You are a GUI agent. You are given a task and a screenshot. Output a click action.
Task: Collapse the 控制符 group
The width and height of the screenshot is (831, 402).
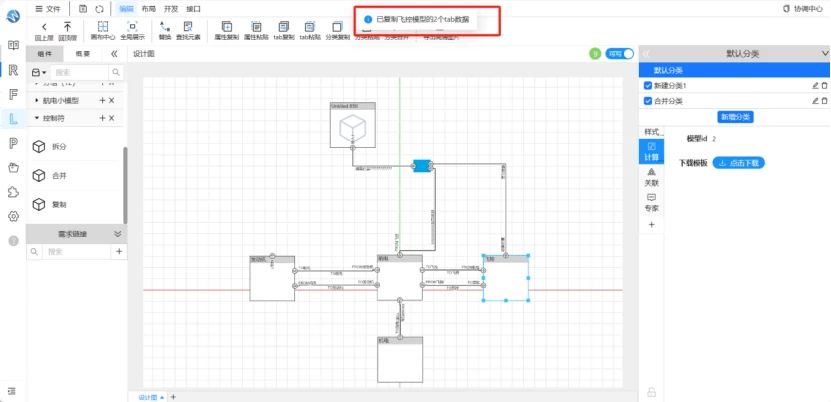click(x=37, y=118)
